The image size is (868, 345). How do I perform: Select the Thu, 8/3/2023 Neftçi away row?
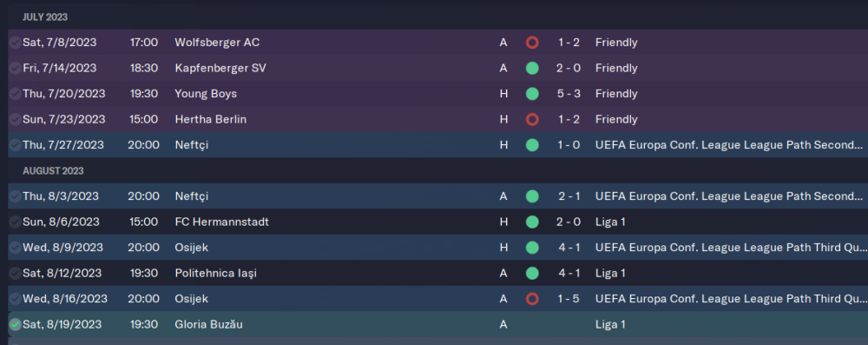tap(437, 196)
